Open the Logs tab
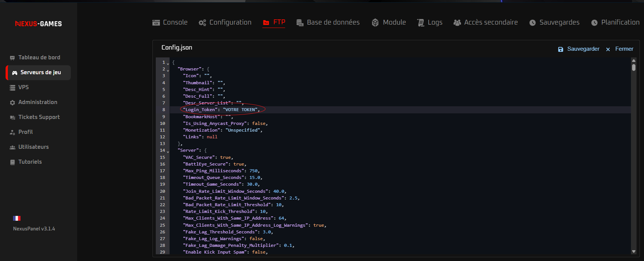The width and height of the screenshot is (644, 261). 429,22
